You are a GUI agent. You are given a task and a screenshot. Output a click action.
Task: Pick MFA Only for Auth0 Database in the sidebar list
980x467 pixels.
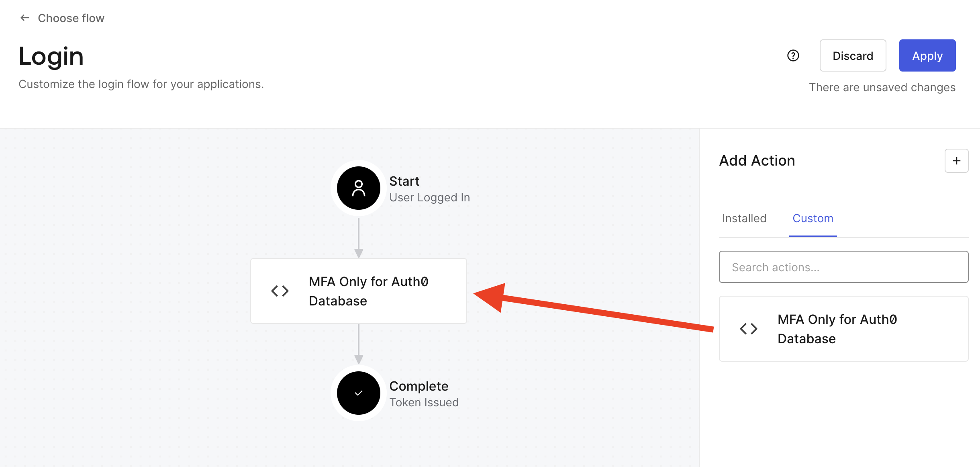click(843, 329)
